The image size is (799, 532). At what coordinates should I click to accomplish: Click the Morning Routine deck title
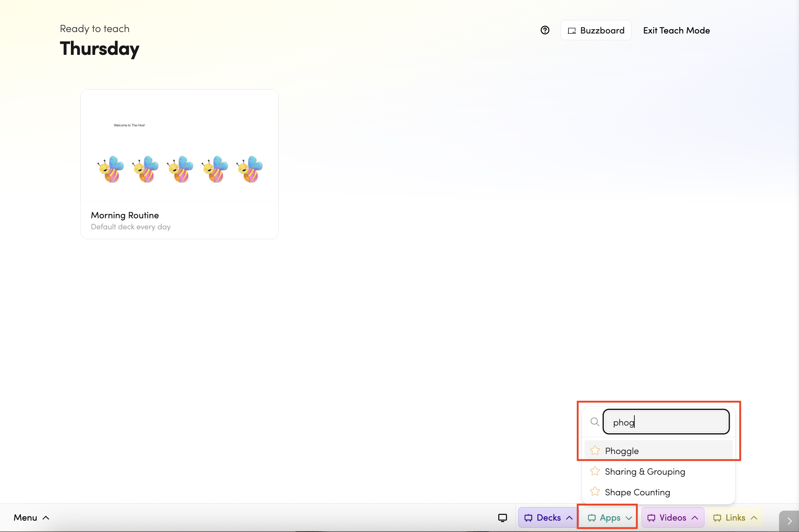tap(125, 215)
